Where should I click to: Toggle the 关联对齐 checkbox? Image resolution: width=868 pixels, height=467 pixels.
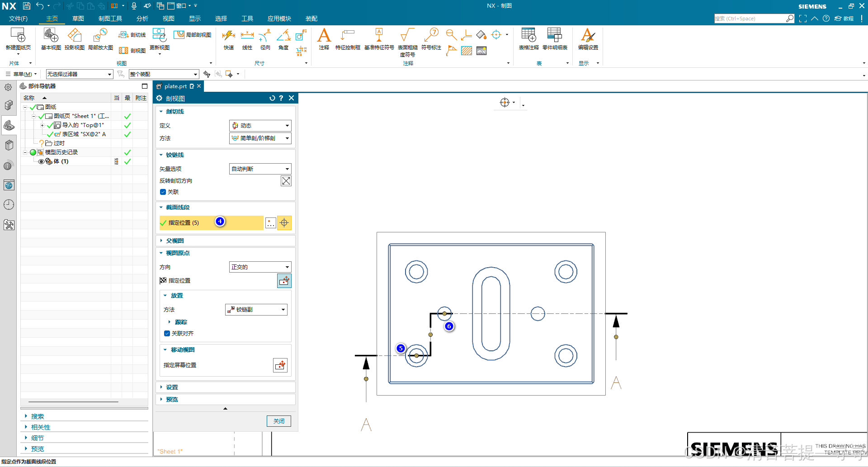(167, 334)
